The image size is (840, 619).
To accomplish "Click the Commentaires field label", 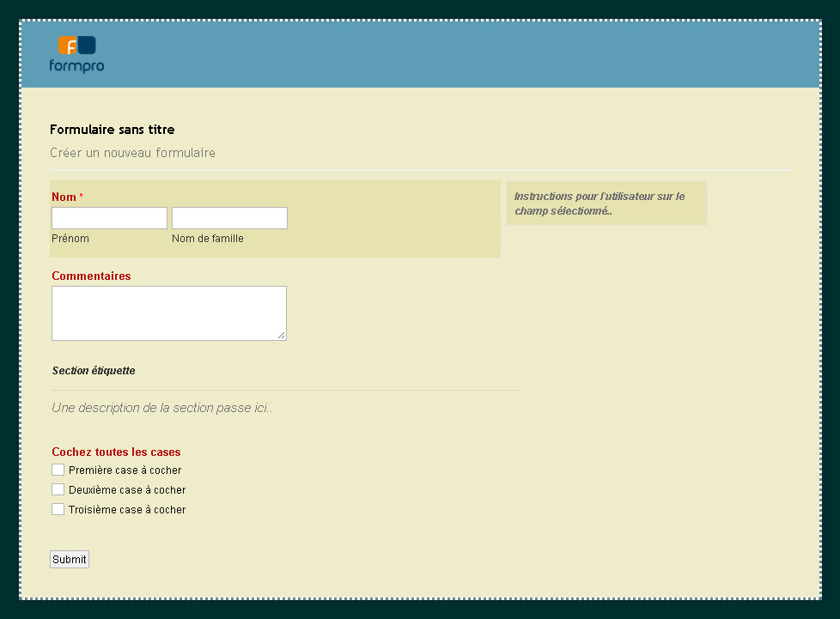I will [x=91, y=276].
